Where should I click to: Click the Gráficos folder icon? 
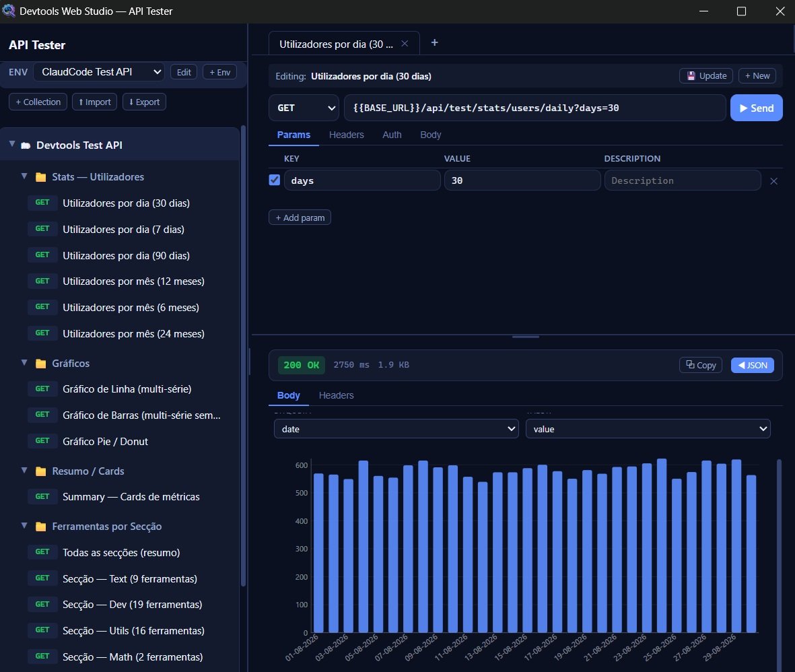pos(41,364)
